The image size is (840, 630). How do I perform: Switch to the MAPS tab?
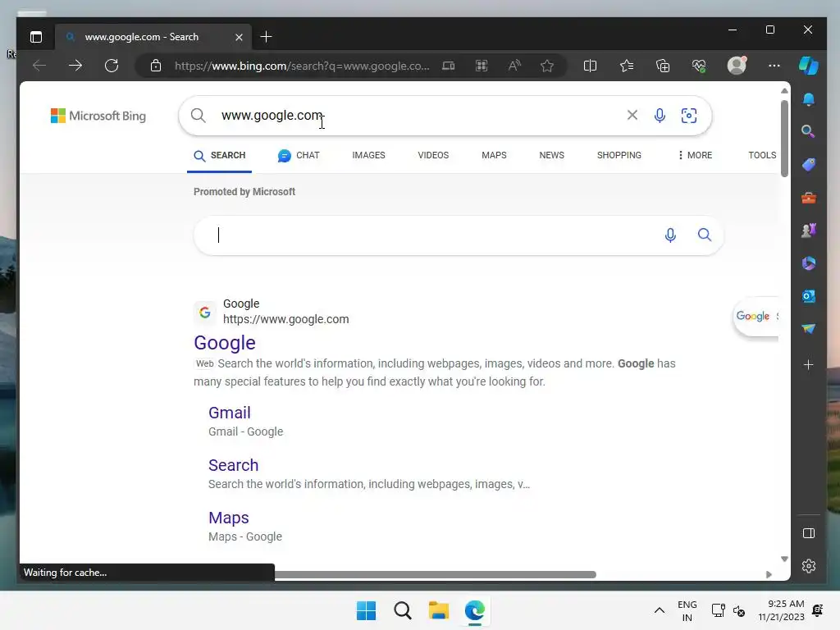pyautogui.click(x=494, y=155)
